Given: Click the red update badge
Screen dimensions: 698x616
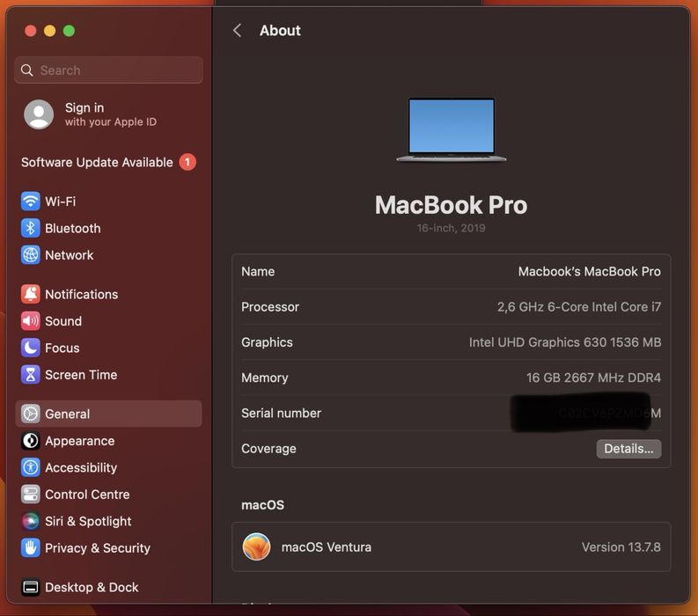Looking at the screenshot, I should coord(187,162).
